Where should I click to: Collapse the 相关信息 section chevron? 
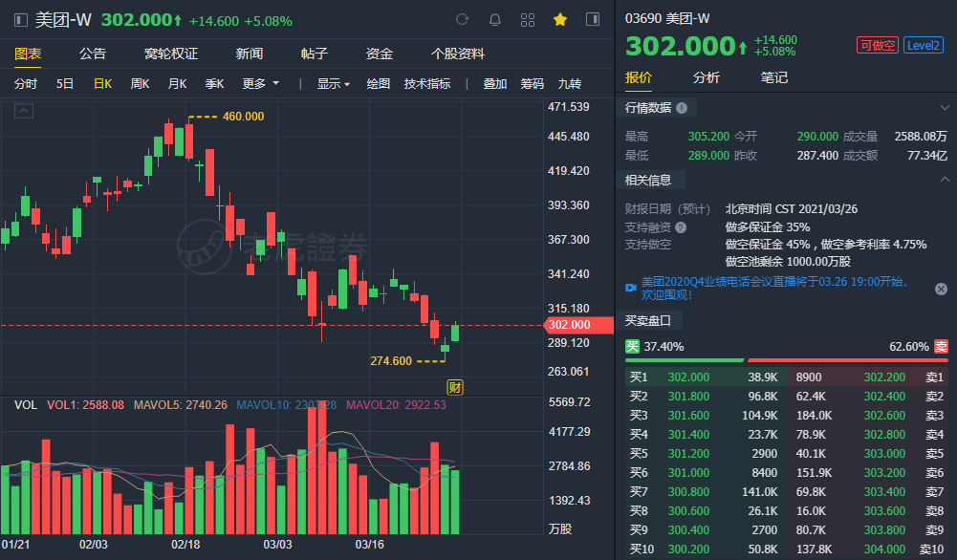pos(945,180)
